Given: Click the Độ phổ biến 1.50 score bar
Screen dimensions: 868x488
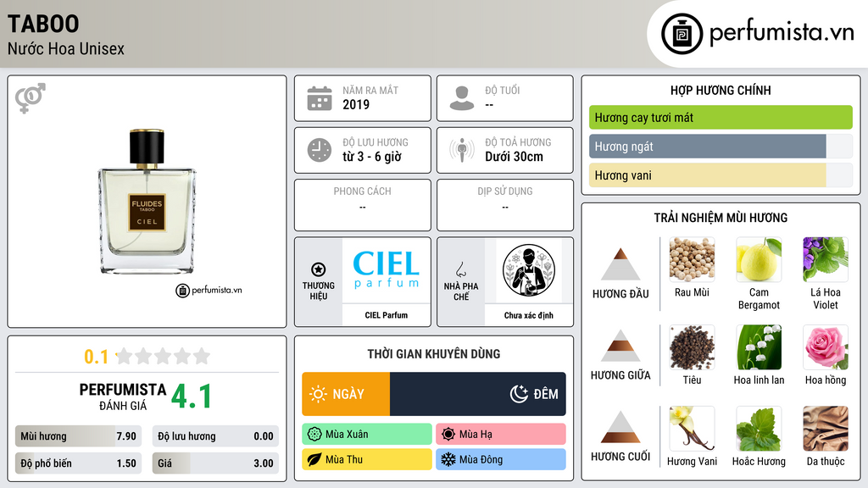Looking at the screenshot, I should (78, 463).
